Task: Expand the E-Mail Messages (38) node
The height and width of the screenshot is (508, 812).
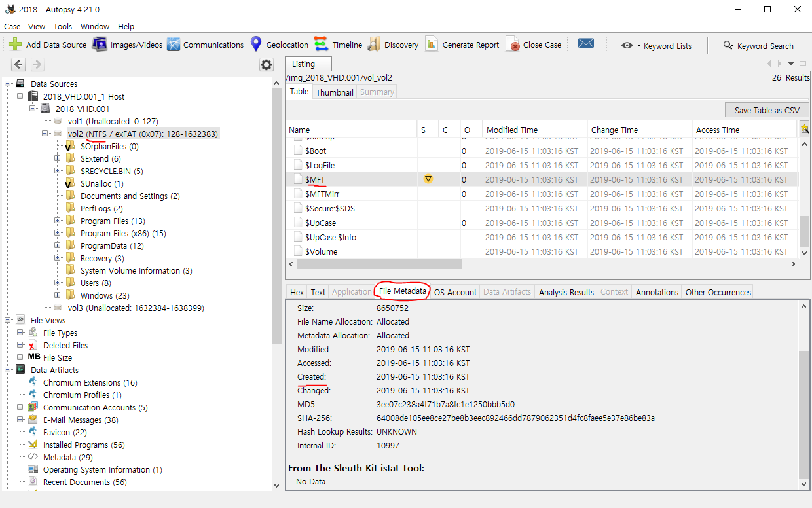Action: pyautogui.click(x=20, y=420)
